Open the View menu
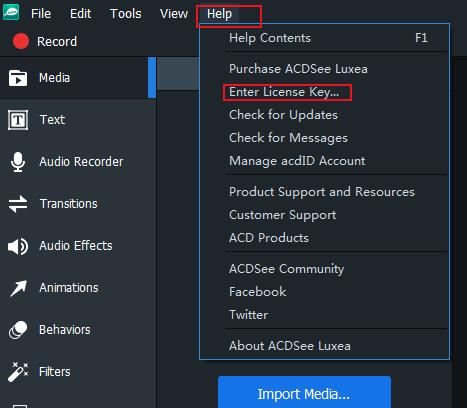The image size is (467, 408). [x=174, y=14]
